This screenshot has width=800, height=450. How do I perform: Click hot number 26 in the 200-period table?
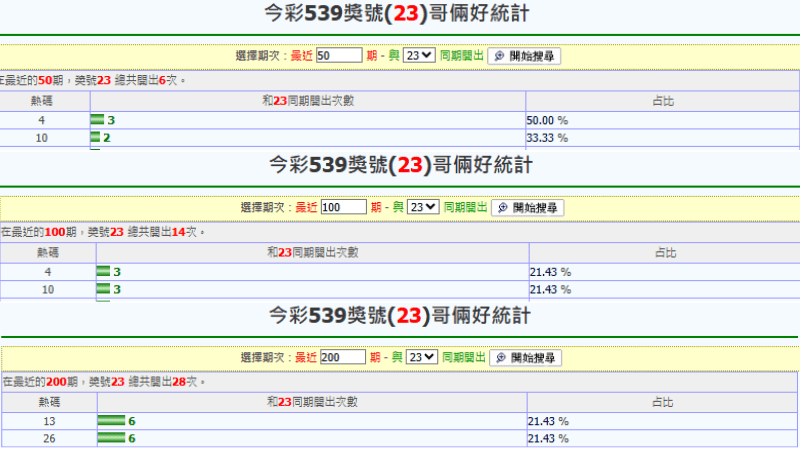click(x=49, y=438)
